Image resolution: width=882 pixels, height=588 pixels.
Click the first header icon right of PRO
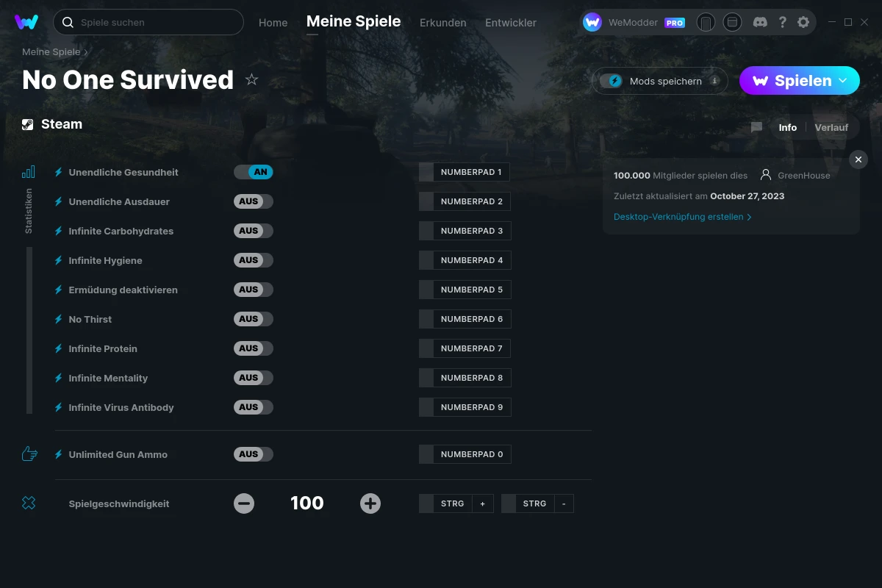706,22
